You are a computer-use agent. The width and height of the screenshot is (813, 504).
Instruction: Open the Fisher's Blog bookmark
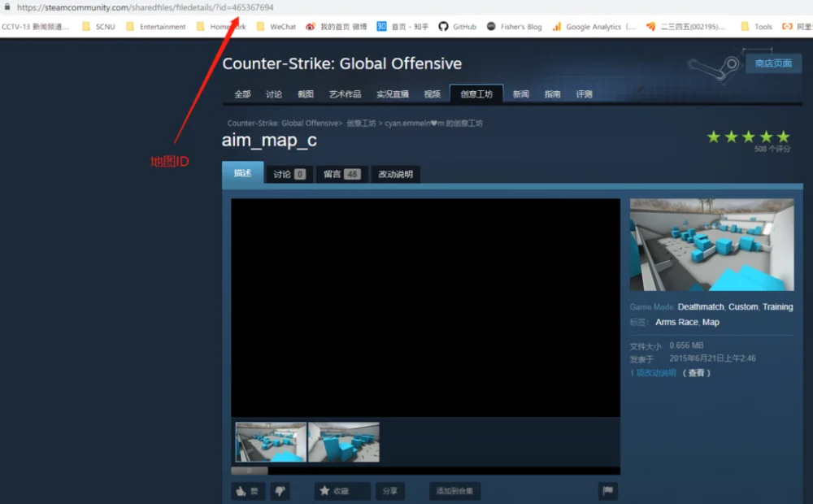(514, 27)
